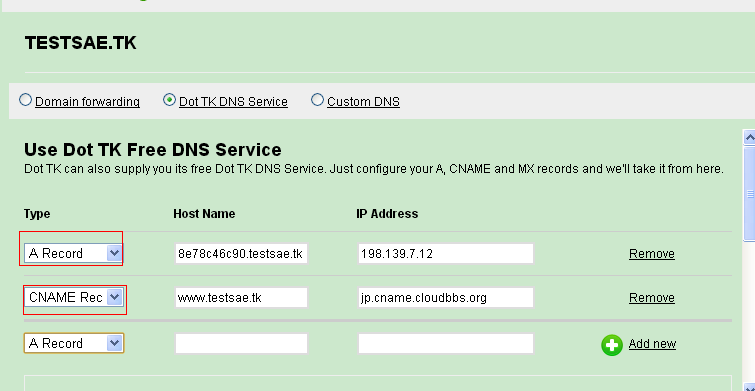Click the TESTSAE.TK domain heading
Image resolution: width=755 pixels, height=391 pixels.
[x=80, y=43]
